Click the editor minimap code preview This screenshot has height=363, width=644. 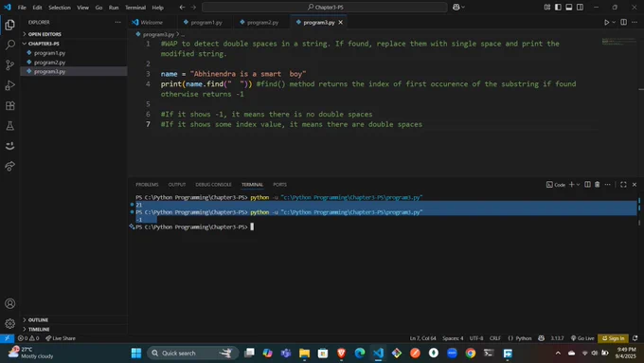(x=619, y=42)
